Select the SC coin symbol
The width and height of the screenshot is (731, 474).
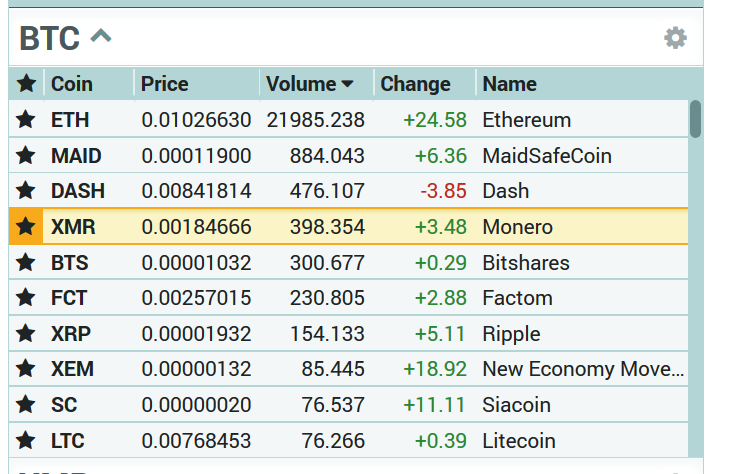click(64, 405)
